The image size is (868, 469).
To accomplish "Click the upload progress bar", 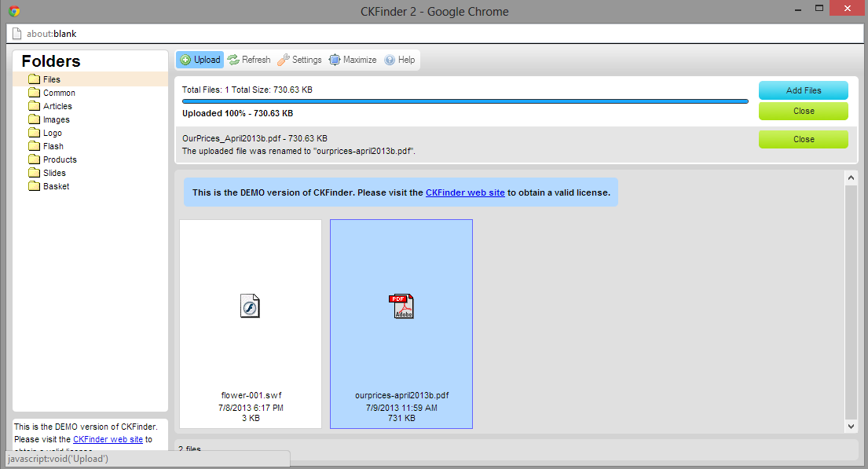I will pyautogui.click(x=465, y=101).
